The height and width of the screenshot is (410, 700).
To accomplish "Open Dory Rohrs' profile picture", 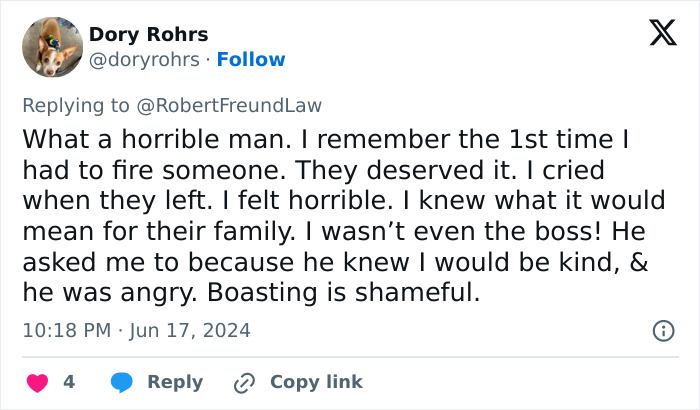I will point(52,47).
